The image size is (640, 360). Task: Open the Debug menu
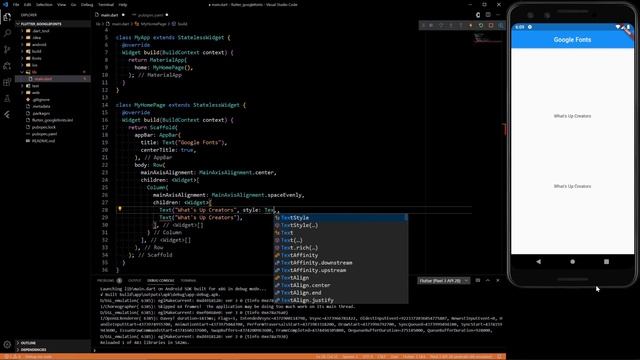(x=87, y=4)
